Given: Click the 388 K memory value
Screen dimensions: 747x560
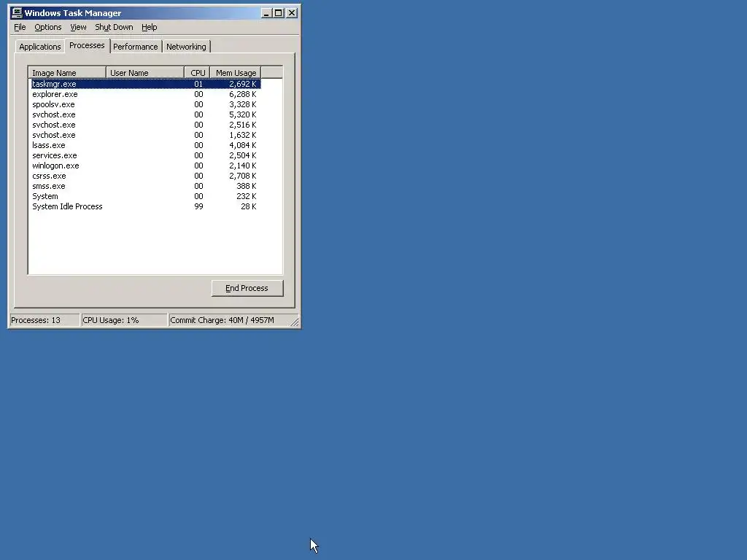Looking at the screenshot, I should pos(247,186).
